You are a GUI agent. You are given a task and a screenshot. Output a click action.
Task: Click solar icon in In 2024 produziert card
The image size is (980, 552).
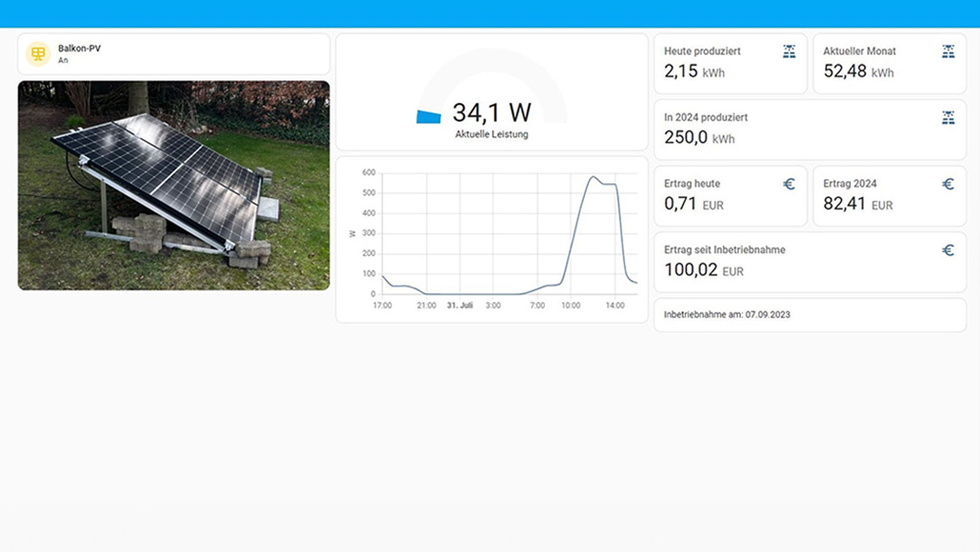[x=948, y=118]
